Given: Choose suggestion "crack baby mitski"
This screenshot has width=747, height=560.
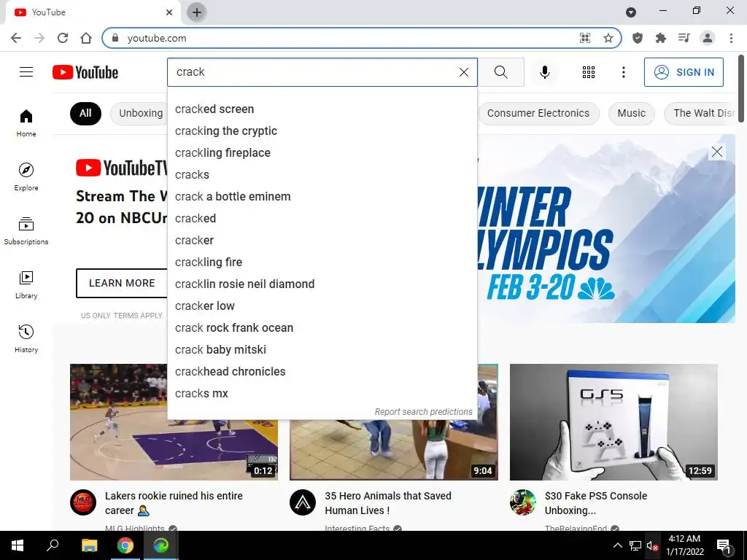Looking at the screenshot, I should 322,350.
